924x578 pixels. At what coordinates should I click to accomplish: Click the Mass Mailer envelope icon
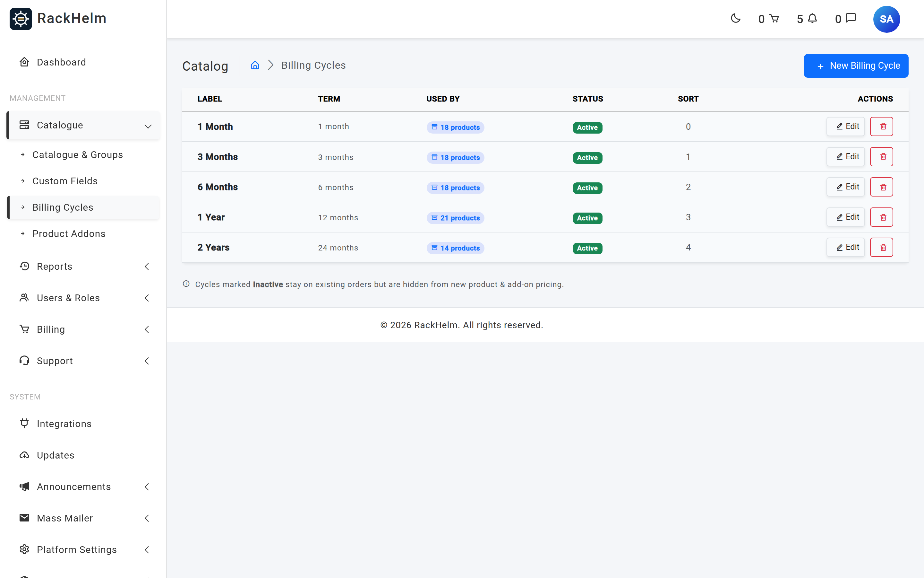point(24,518)
